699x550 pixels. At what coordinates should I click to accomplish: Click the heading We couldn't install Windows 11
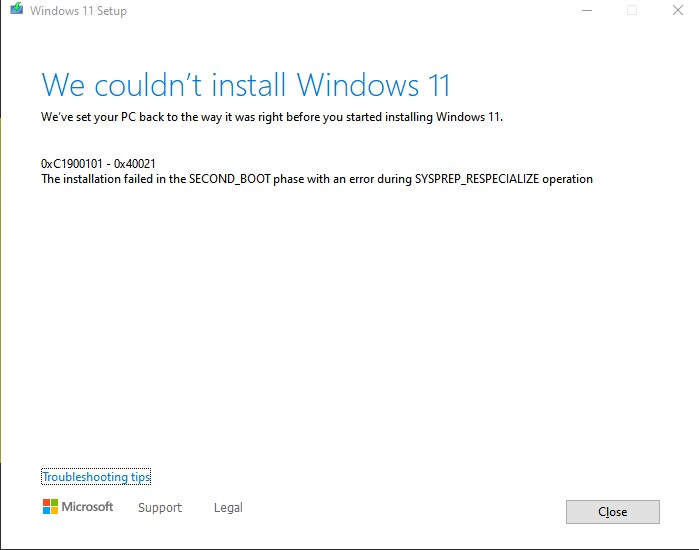click(246, 85)
